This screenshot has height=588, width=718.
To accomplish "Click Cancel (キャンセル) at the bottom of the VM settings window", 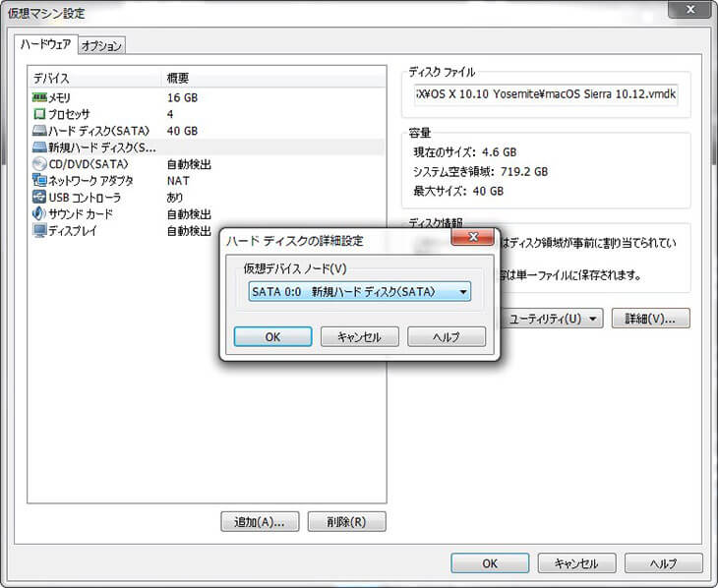I will pos(576,563).
